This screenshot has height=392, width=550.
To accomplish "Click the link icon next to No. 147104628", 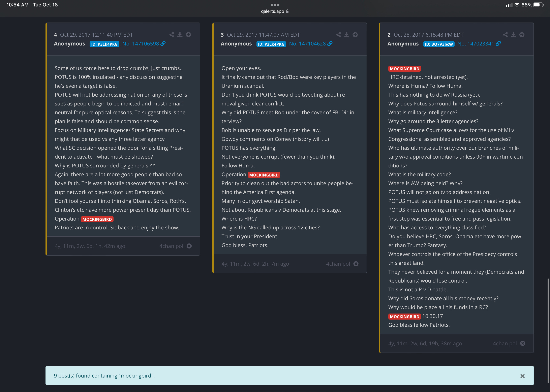I will (x=330, y=44).
